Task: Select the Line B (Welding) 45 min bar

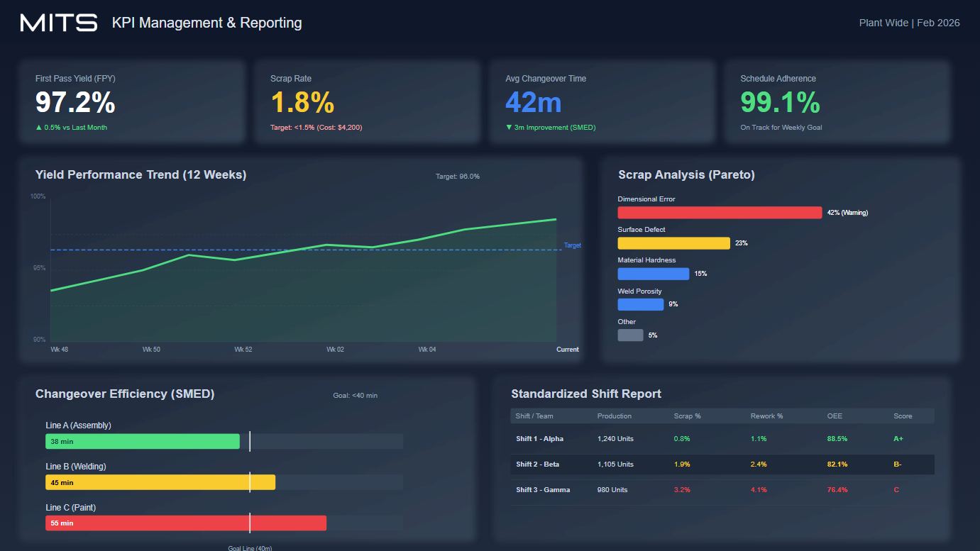Action: [160, 482]
